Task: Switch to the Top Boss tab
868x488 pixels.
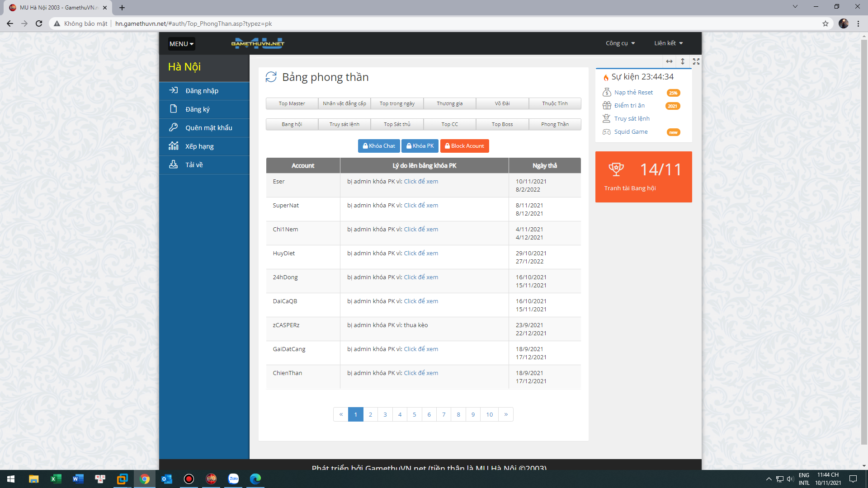Action: point(502,124)
